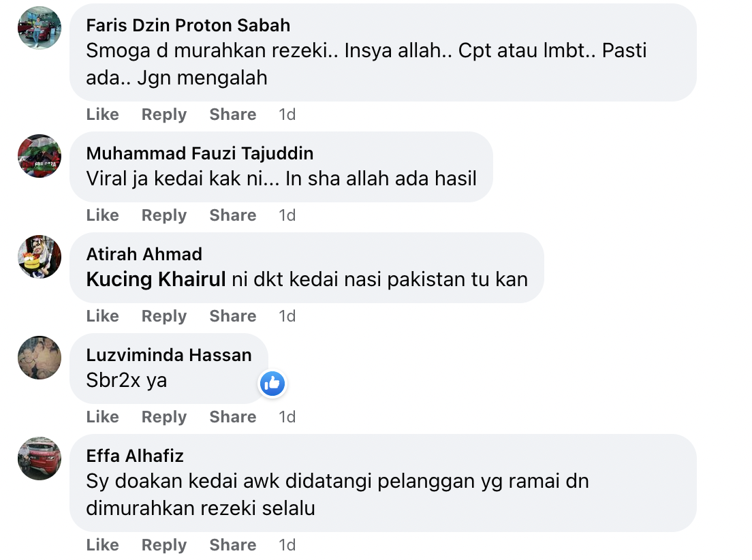Open Faris Dzin Proton Sabah's name link
This screenshot has width=752, height=560.
pyautogui.click(x=188, y=25)
